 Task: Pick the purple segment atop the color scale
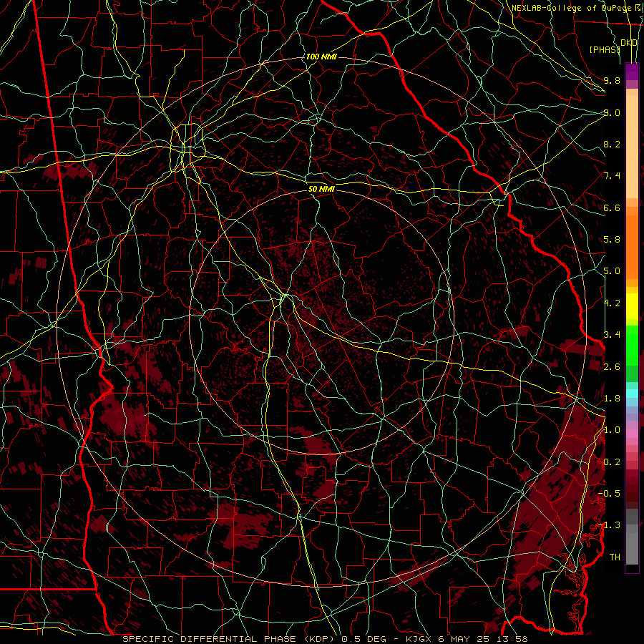(632, 72)
